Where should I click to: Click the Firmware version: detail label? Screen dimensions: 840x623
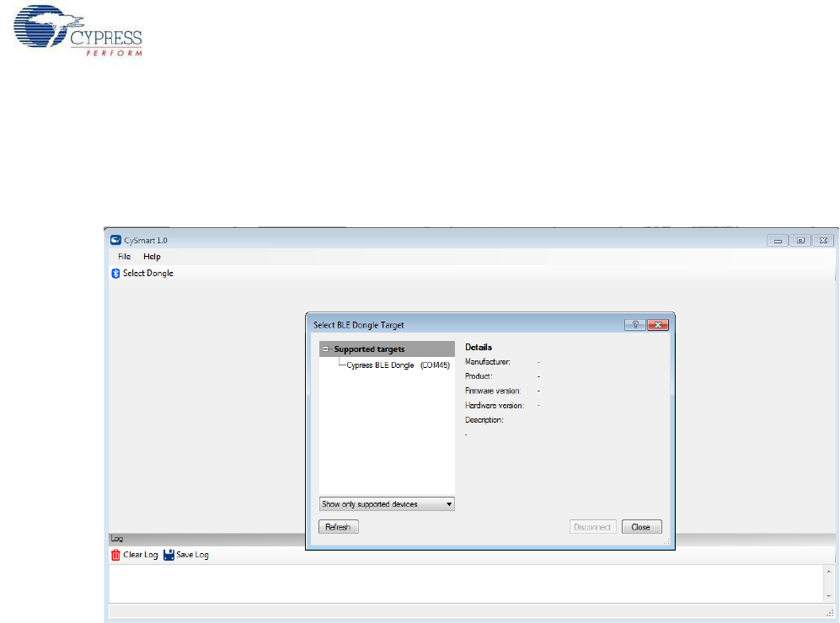[x=492, y=391]
